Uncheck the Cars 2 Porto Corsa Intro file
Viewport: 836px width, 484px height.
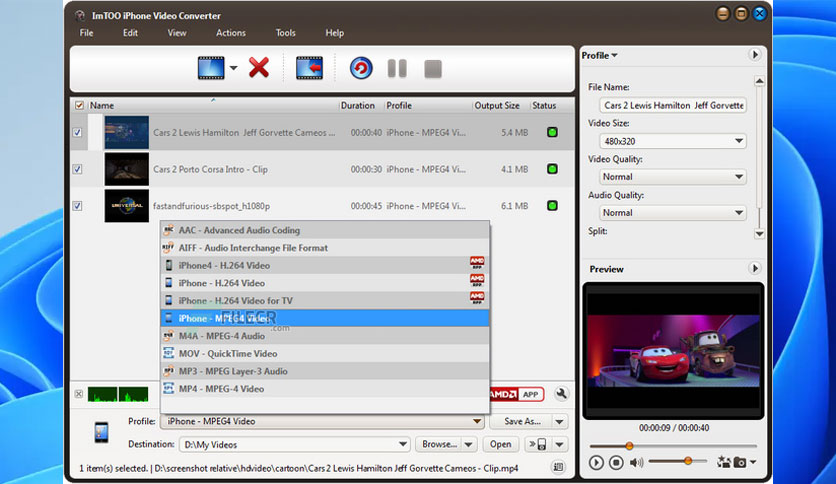coord(77,169)
